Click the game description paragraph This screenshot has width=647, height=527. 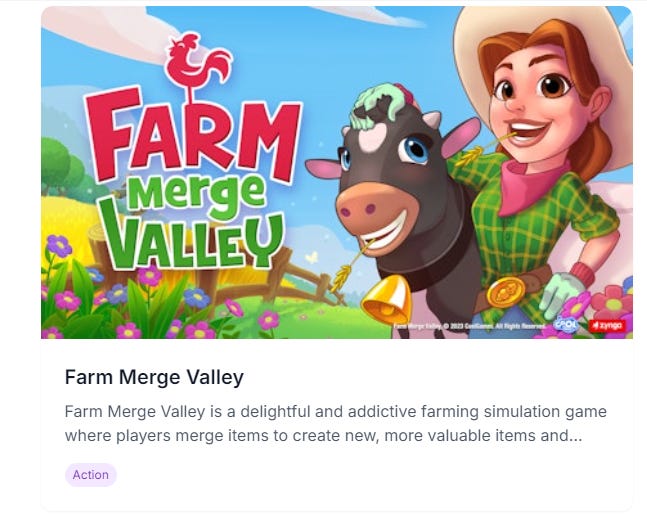point(335,423)
